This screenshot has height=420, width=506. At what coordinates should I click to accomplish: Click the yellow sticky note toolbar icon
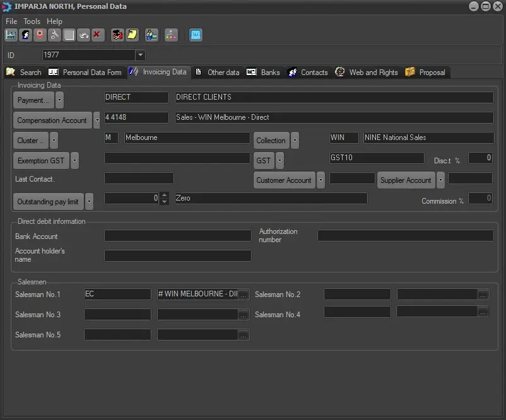132,35
